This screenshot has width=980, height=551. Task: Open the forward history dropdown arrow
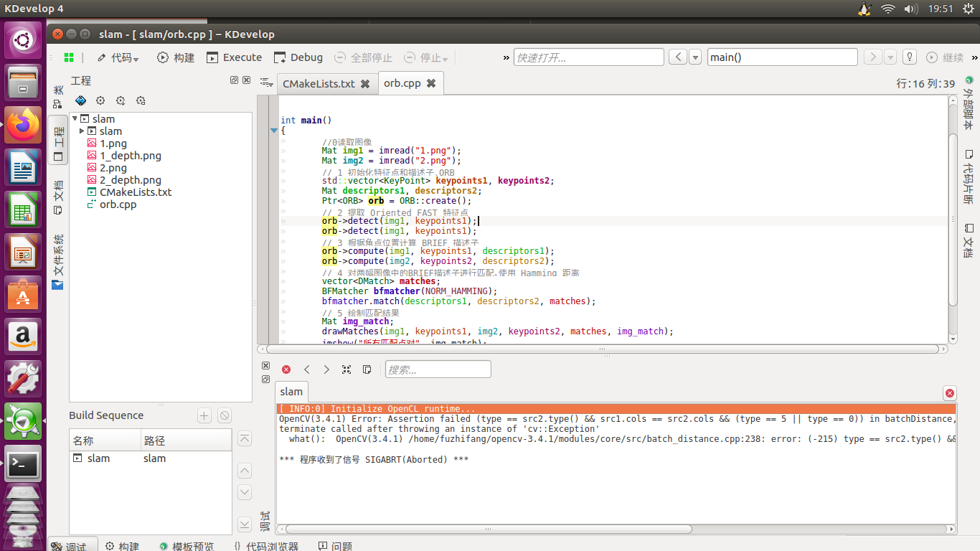(890, 57)
